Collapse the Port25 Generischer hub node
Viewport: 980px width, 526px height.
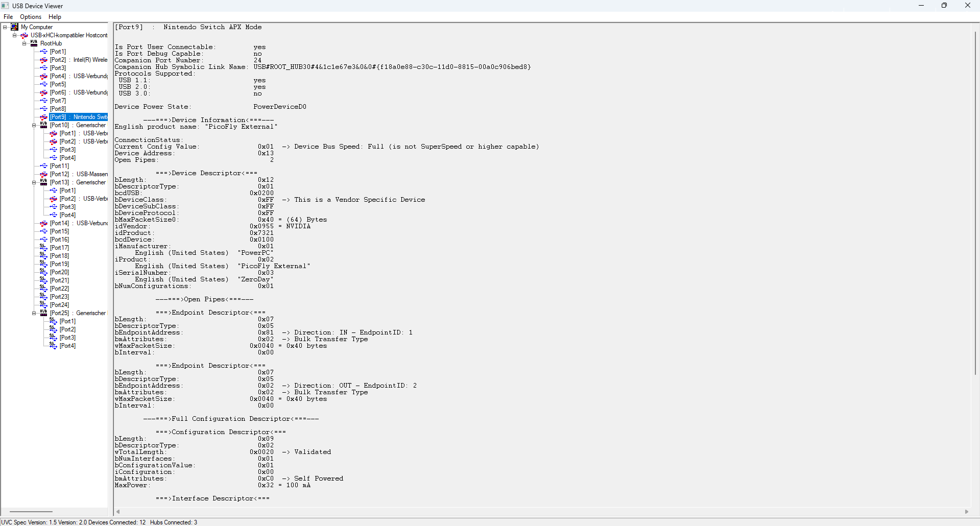tap(34, 313)
